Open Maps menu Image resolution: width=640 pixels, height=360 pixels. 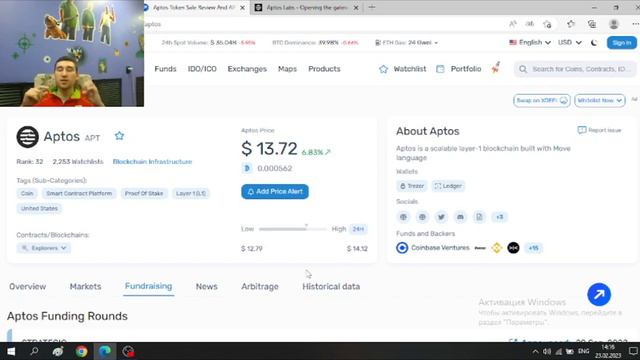click(287, 69)
